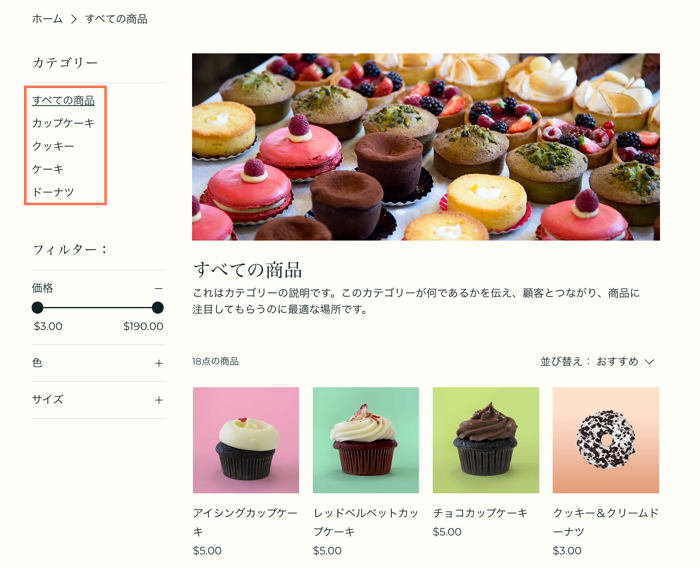This screenshot has height=568, width=700.
Task: Go to the ケーキ category
Action: 48,169
